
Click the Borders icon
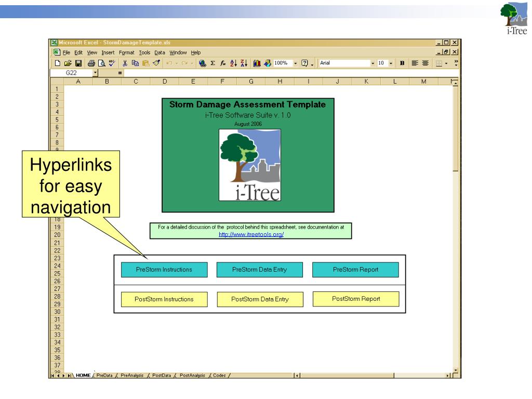pyautogui.click(x=438, y=63)
